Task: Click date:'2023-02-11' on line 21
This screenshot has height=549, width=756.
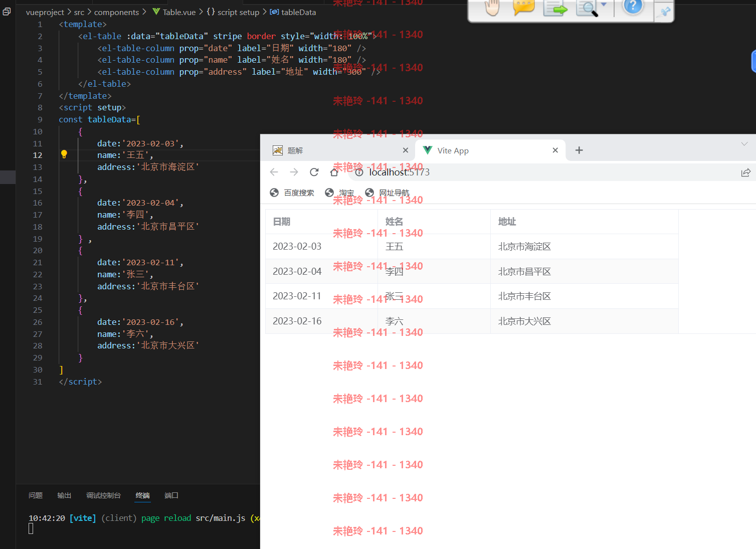Action: coord(140,263)
